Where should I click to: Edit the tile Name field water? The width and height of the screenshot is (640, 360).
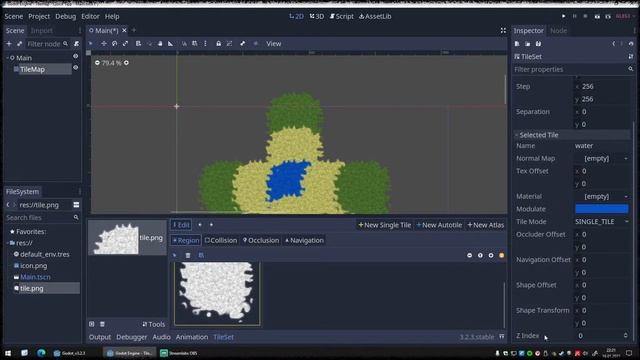(x=602, y=146)
